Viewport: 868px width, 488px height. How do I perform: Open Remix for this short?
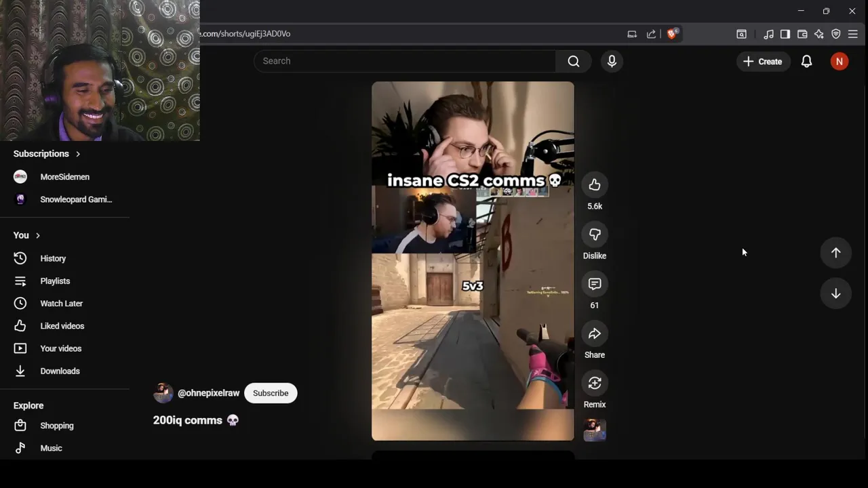595,383
